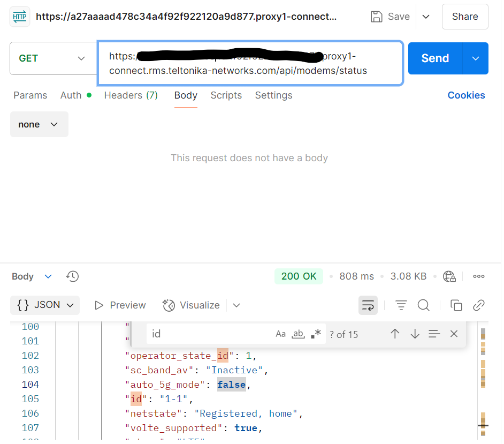This screenshot has height=444, width=504.
Task: Open the GET method dropdown
Action: tap(53, 58)
